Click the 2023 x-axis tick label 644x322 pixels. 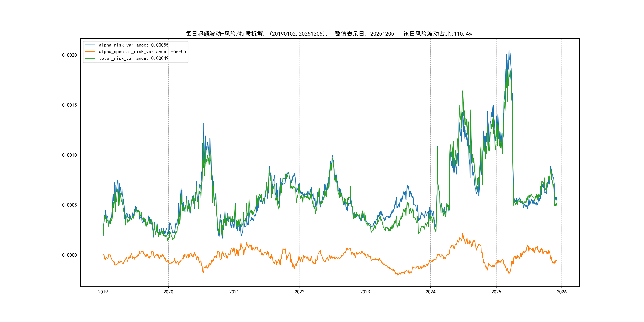365,292
